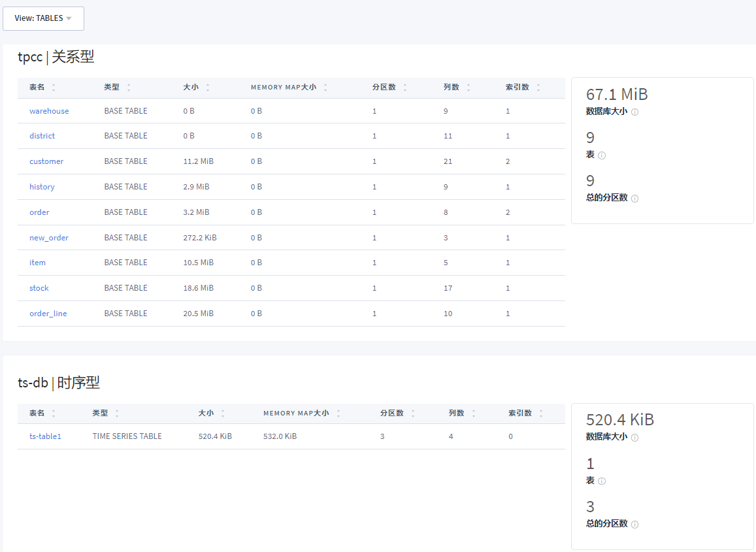This screenshot has height=552, width=756.
Task: Open the warehouse table link
Action: (x=49, y=111)
